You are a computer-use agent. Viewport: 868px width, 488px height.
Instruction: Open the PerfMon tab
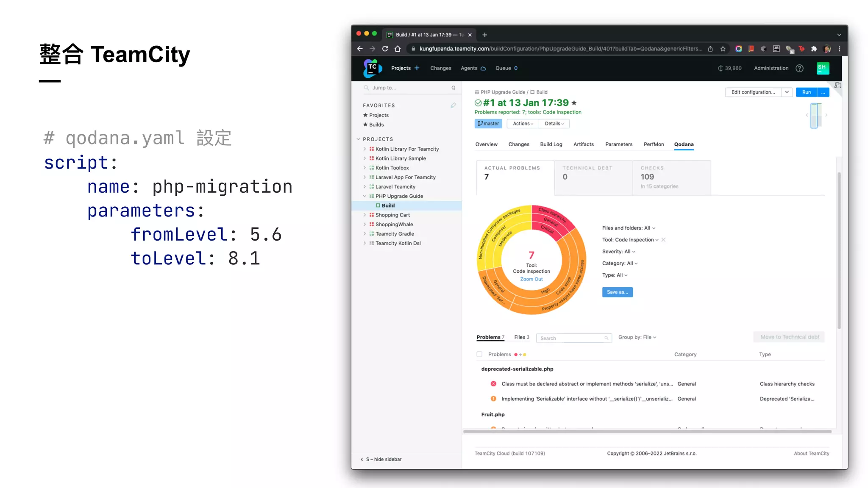[654, 144]
